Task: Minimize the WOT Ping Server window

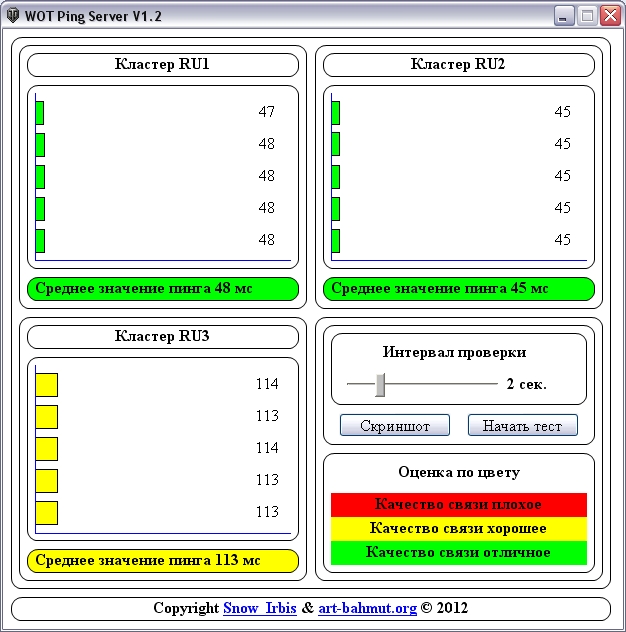Action: (x=564, y=16)
